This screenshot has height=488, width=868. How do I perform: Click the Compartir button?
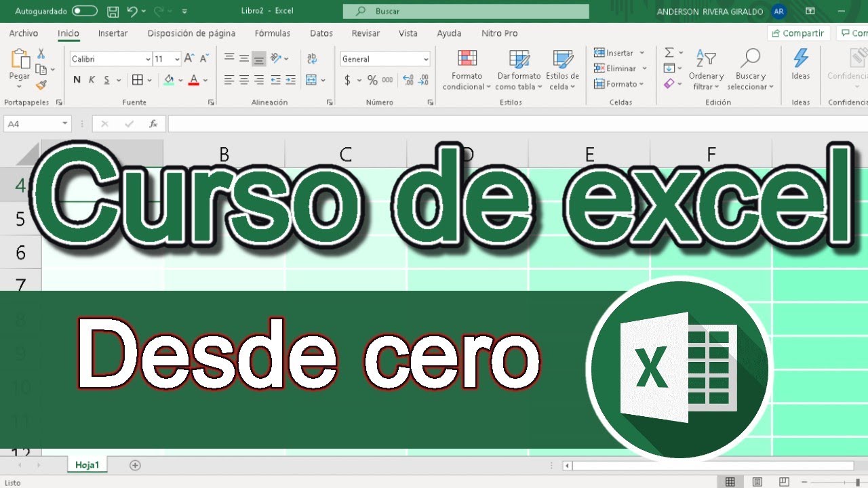799,33
